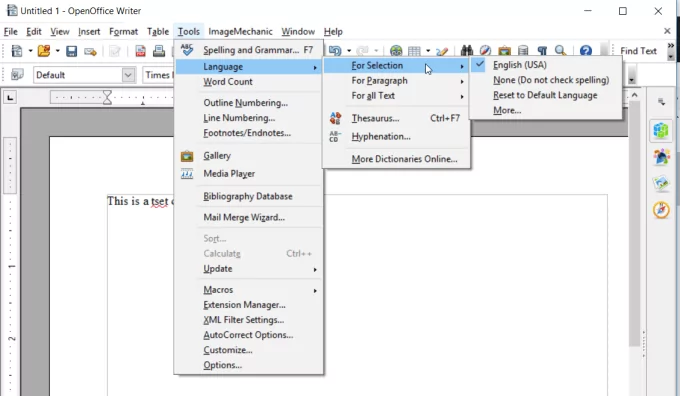Click the Print printer icon

(159, 51)
